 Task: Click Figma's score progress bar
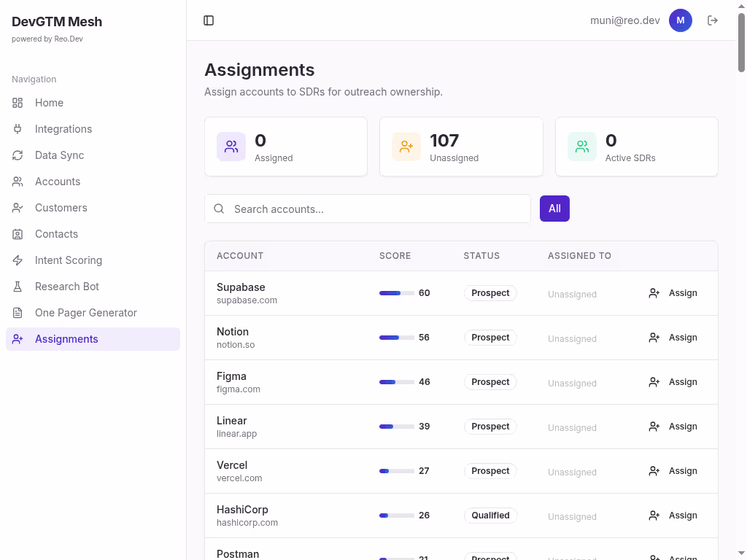coord(397,381)
